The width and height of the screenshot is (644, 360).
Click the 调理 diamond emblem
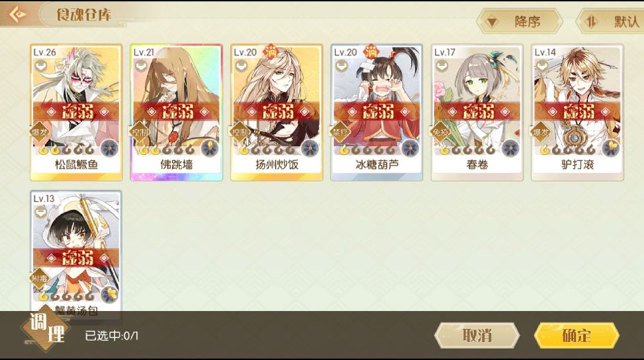[x=46, y=328]
